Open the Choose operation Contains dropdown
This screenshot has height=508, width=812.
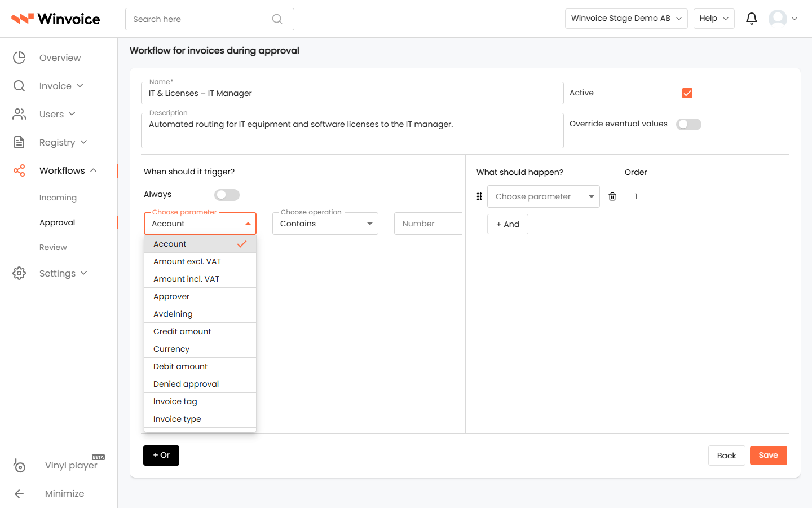(x=325, y=224)
